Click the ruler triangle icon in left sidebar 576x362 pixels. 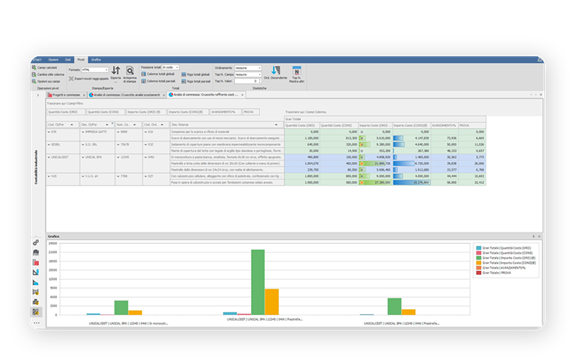pyautogui.click(x=36, y=272)
